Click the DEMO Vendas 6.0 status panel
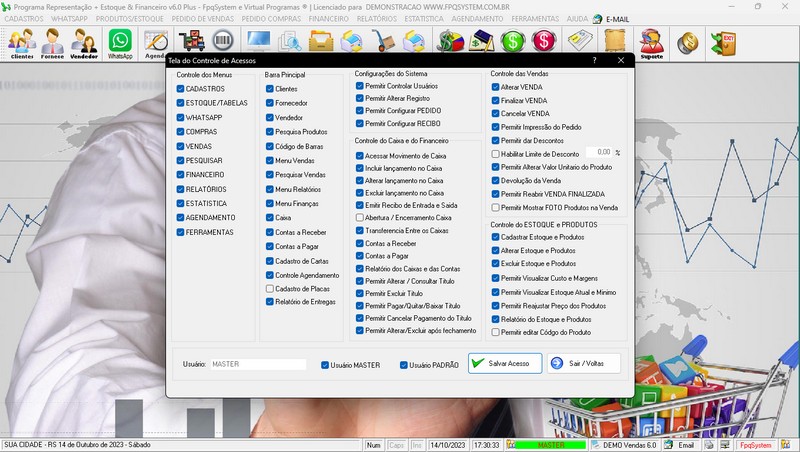 pyautogui.click(x=624, y=445)
